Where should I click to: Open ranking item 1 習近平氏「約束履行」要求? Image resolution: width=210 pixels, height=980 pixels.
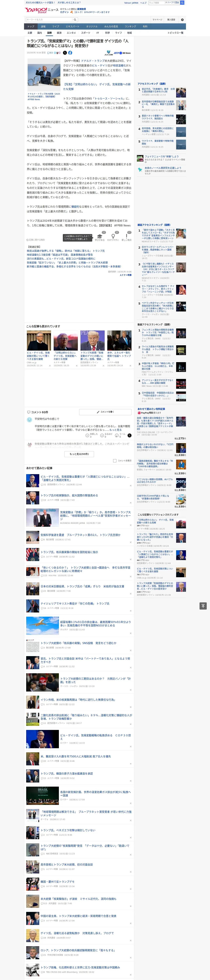pyautogui.click(x=158, y=90)
